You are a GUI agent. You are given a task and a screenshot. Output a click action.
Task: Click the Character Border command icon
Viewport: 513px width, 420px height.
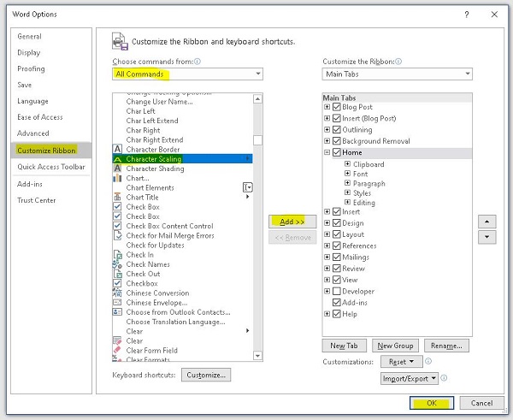coord(117,150)
